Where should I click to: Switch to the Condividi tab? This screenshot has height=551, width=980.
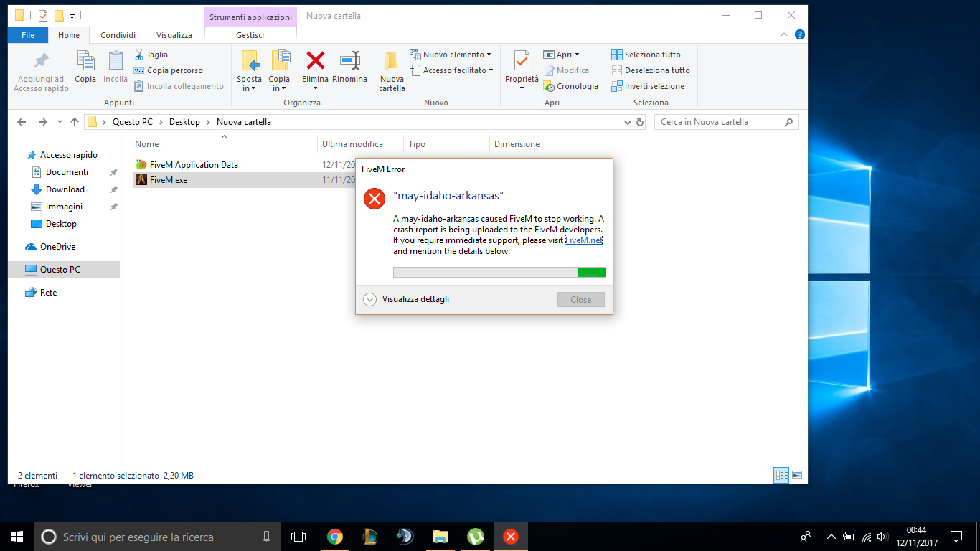(x=118, y=35)
